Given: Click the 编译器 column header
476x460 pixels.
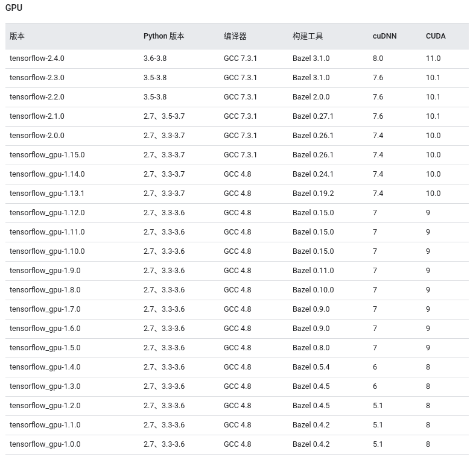Looking at the screenshot, I should (x=235, y=36).
